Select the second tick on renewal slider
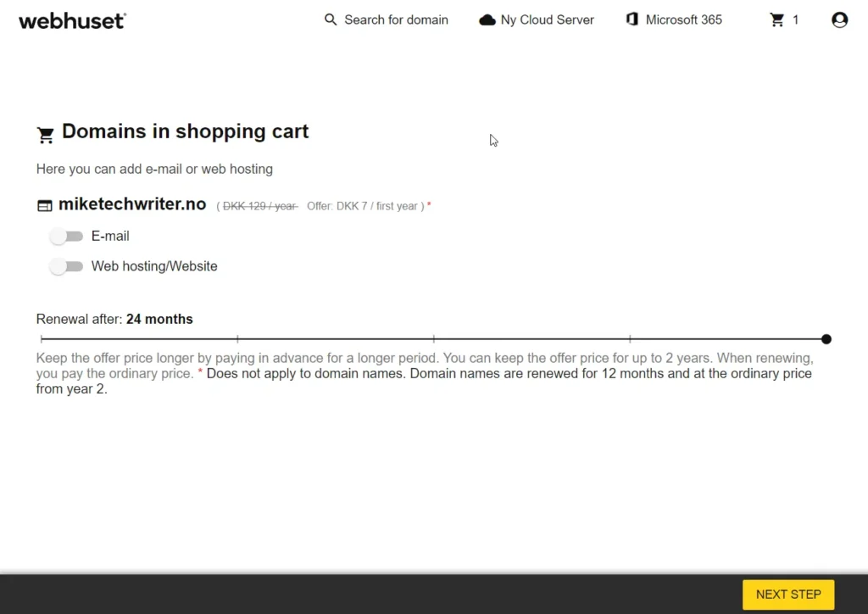This screenshot has width=868, height=614. [x=237, y=339]
